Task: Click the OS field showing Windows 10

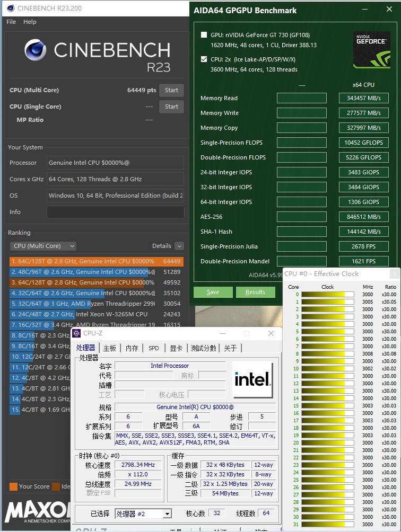Action: (116, 196)
